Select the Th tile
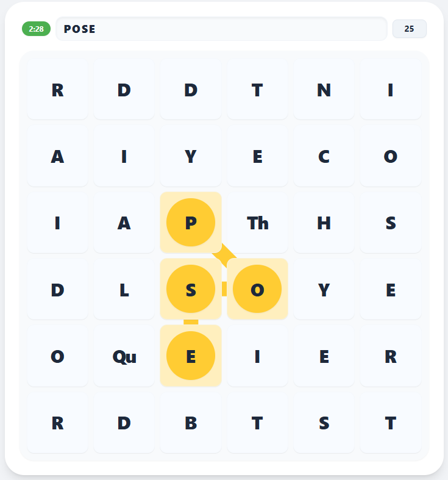 (x=257, y=223)
